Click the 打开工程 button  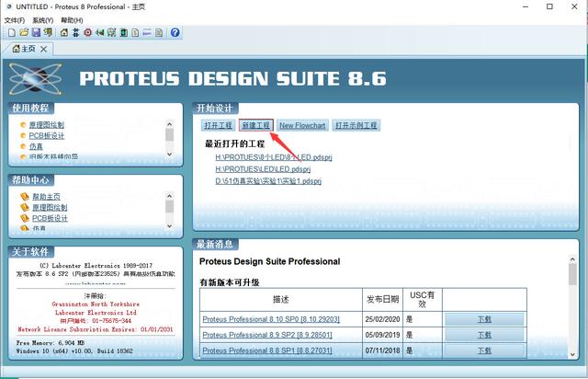coord(219,125)
